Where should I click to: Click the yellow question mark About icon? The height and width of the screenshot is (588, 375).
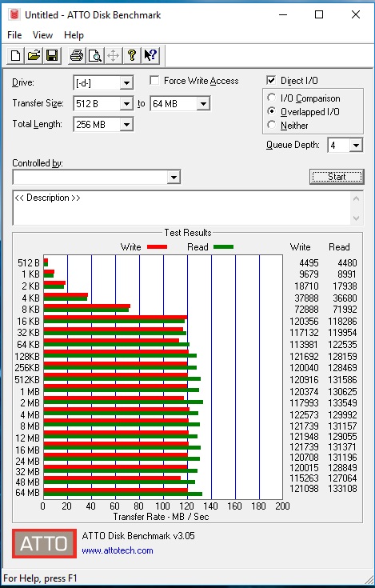pos(132,56)
